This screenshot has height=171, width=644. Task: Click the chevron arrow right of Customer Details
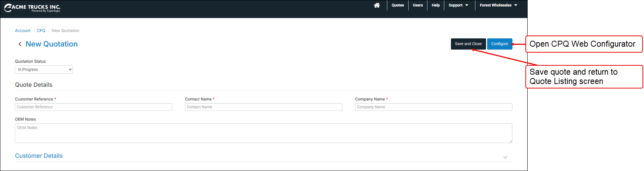tap(505, 157)
